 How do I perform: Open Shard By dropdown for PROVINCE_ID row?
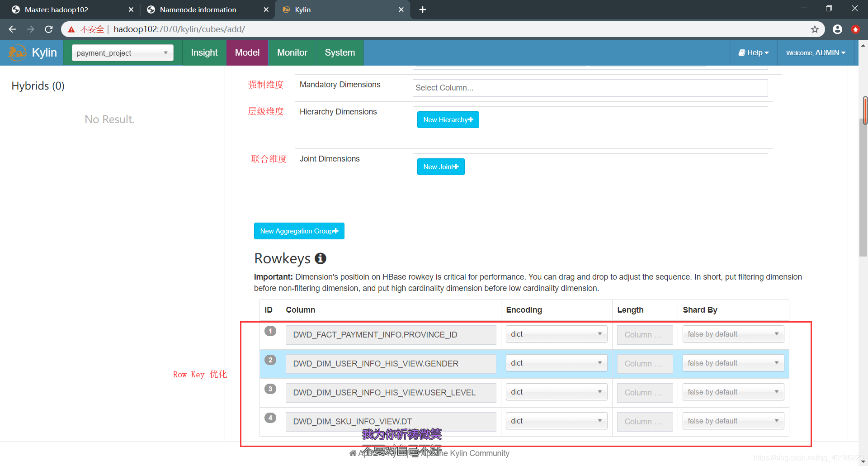pyautogui.click(x=733, y=334)
